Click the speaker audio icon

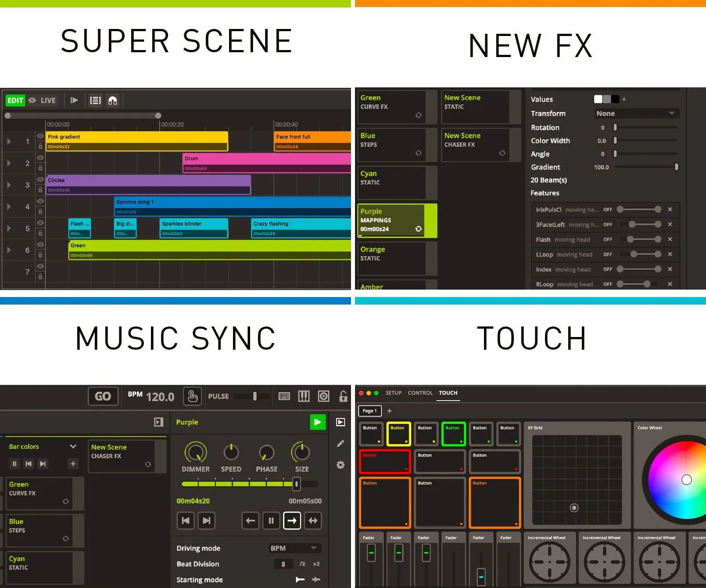tap(324, 396)
